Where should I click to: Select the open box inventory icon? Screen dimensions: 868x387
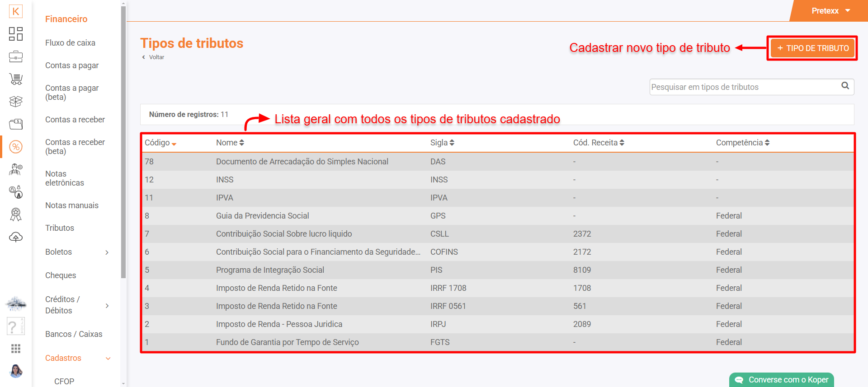[x=16, y=102]
